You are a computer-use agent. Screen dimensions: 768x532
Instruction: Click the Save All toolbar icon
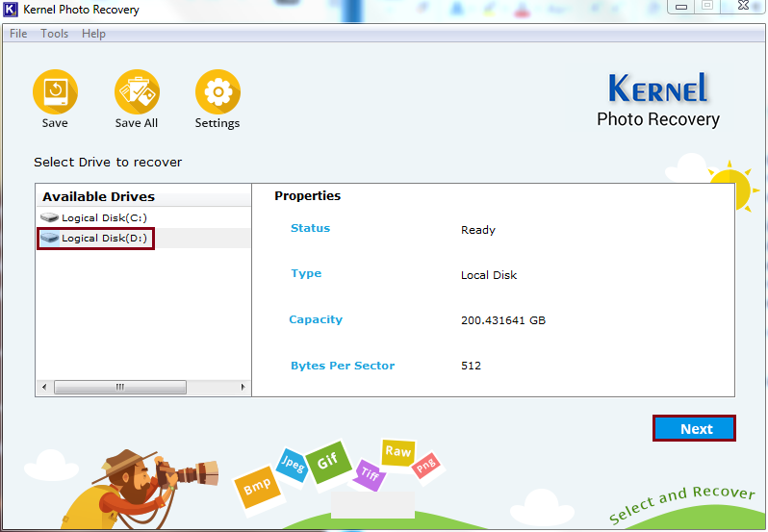pyautogui.click(x=137, y=92)
